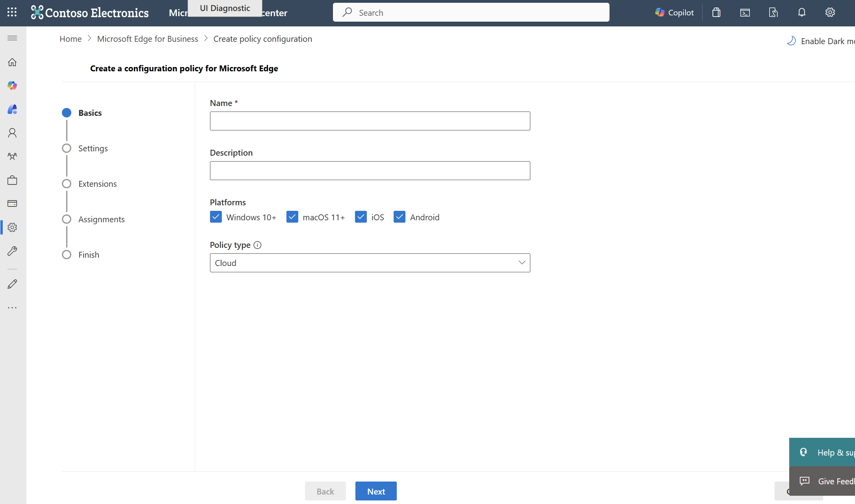
Task: Click into the Name input field
Action: point(370,121)
